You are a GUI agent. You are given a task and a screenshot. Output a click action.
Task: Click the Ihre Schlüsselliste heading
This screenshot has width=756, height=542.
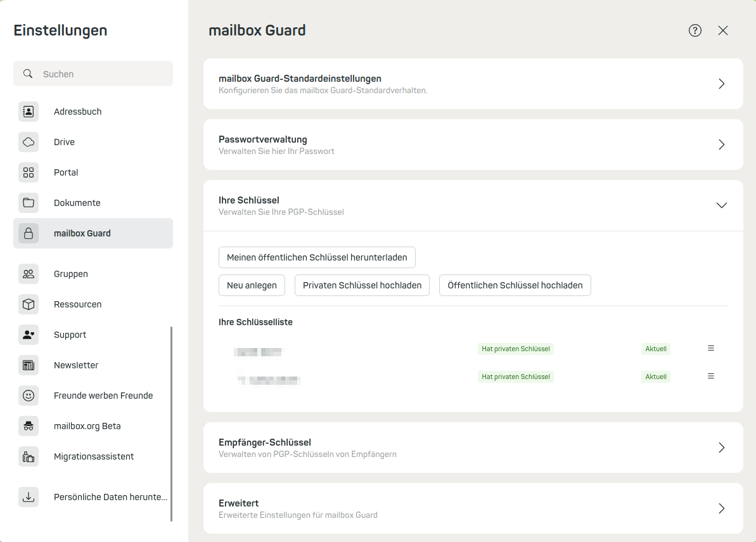[x=255, y=322]
